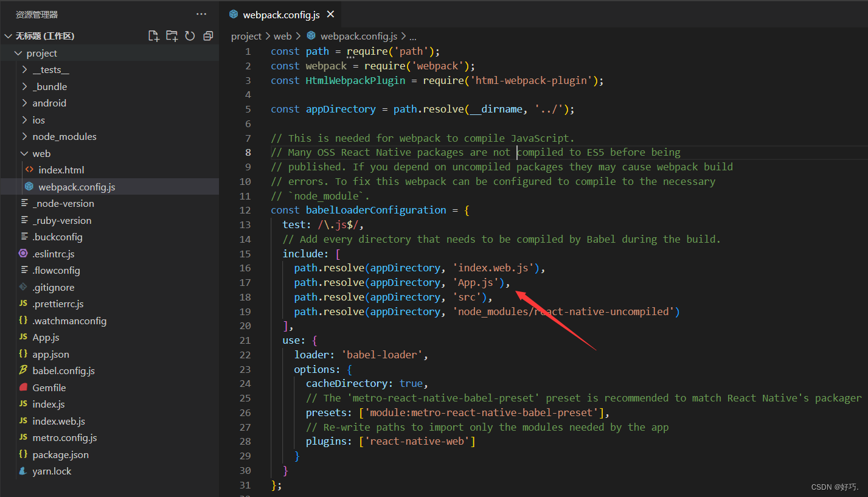868x497 pixels.
Task: Click line number 21 in the gutter
Action: (x=245, y=340)
